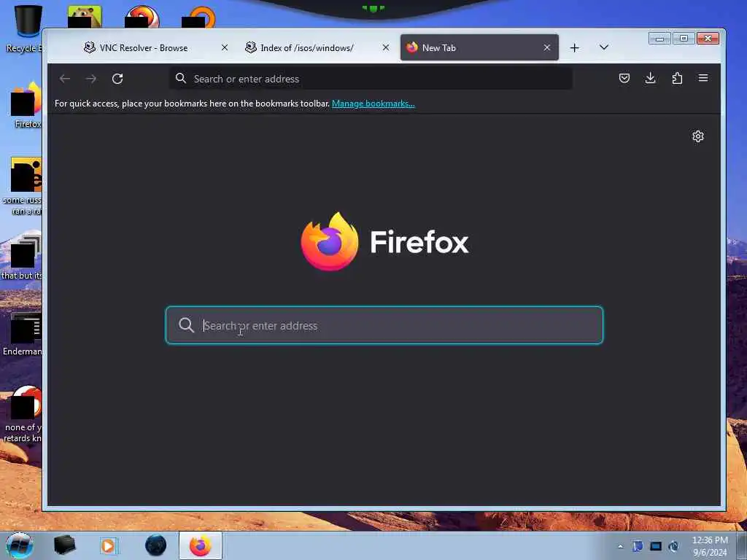Close the VNC Resolver tab
The image size is (747, 560).
click(x=225, y=47)
